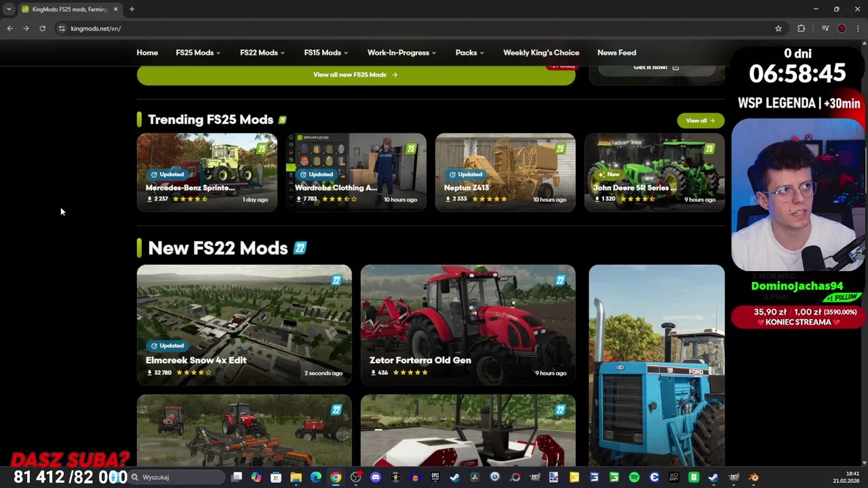
Task: Open Zetor Forterra Old Gen mod
Action: click(x=468, y=325)
